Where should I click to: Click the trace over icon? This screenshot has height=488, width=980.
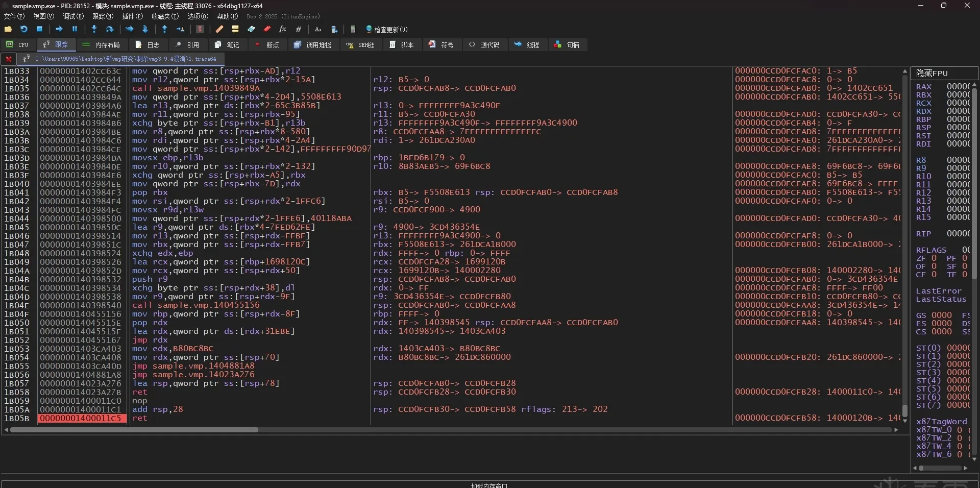pyautogui.click(x=145, y=29)
